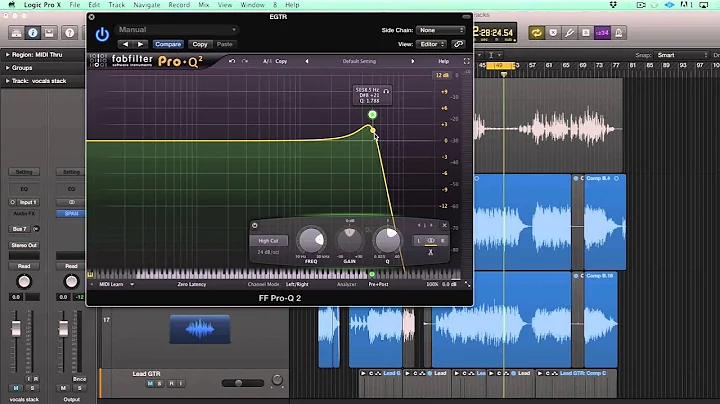This screenshot has height=404, width=720.
Task: Toggle piano display keyboard icon
Action: pos(90,275)
